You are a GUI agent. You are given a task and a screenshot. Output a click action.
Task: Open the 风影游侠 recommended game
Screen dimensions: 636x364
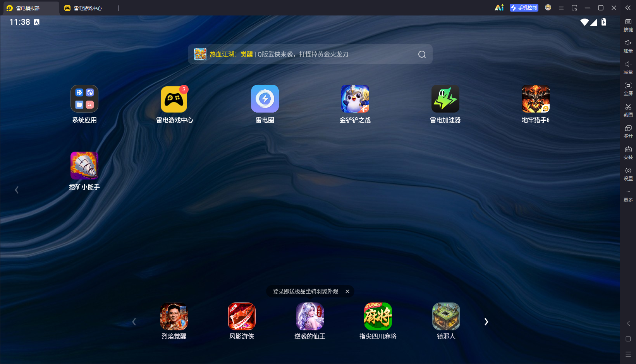click(x=242, y=316)
